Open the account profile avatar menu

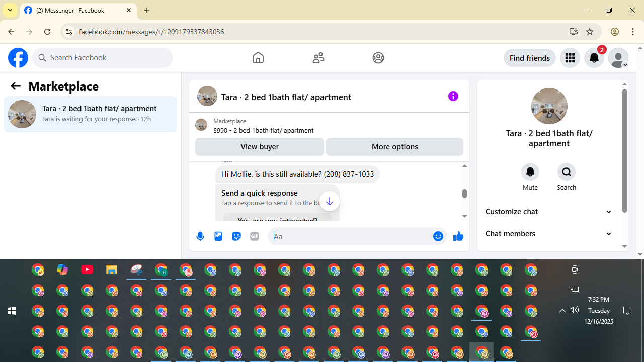tap(618, 58)
